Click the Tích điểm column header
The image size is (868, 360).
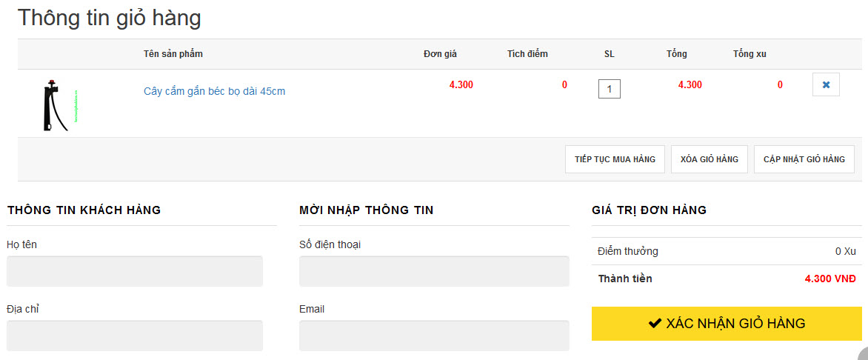click(527, 54)
